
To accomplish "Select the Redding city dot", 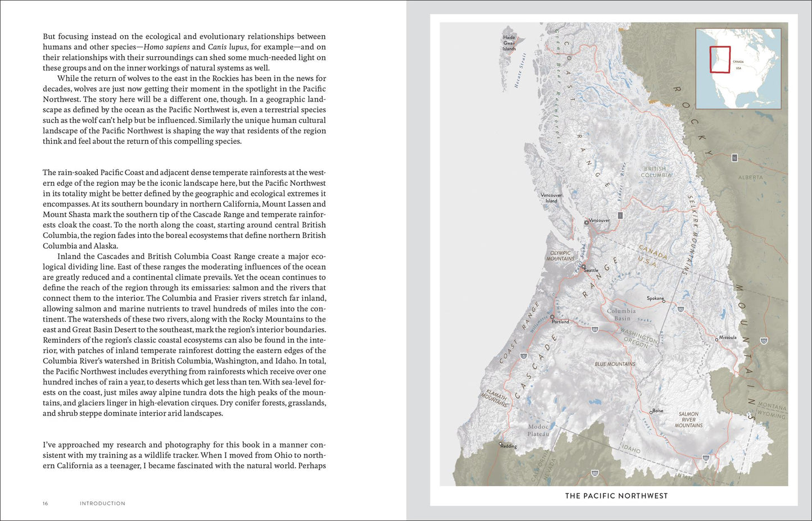I will pyautogui.click(x=501, y=444).
